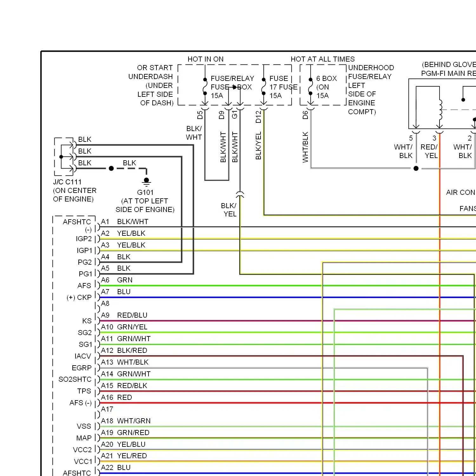The height and width of the screenshot is (476, 476).
Task: Click the GRN/RED wire label at A19
Action: [133, 433]
